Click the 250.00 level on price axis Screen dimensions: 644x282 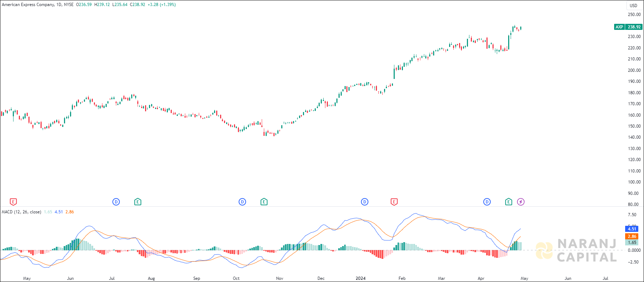(634, 15)
